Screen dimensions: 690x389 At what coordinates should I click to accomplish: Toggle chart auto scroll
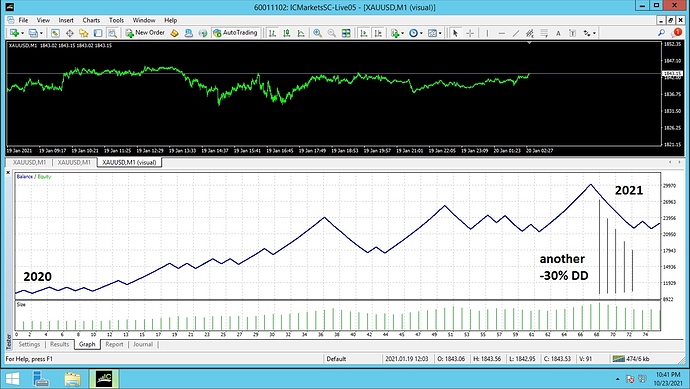click(x=363, y=33)
